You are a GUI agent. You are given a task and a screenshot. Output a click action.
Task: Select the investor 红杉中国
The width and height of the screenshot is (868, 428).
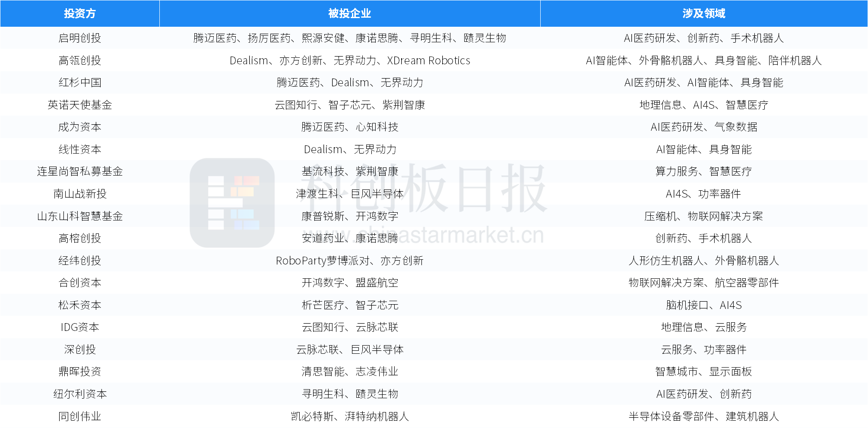80,82
